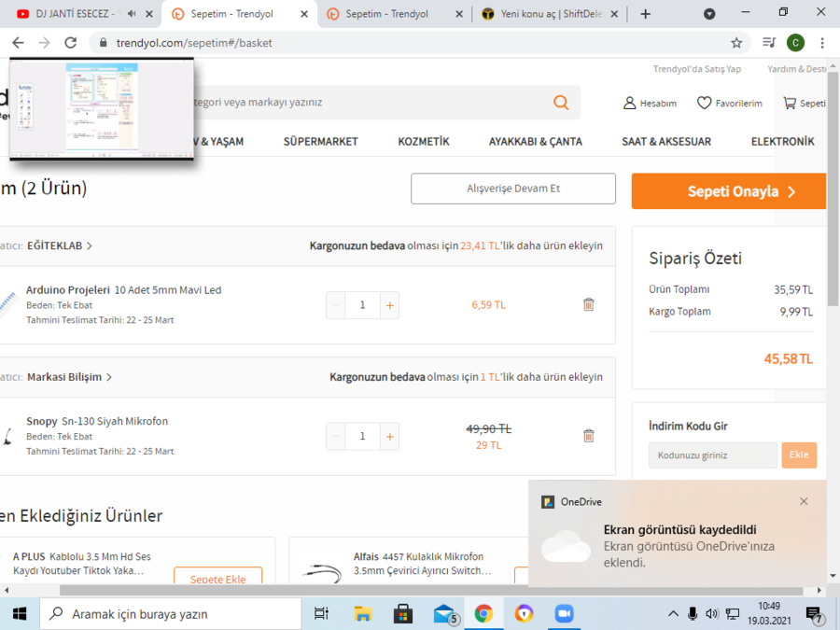
Task: Delete Arduino Projeleri item with trash icon
Action: point(588,304)
